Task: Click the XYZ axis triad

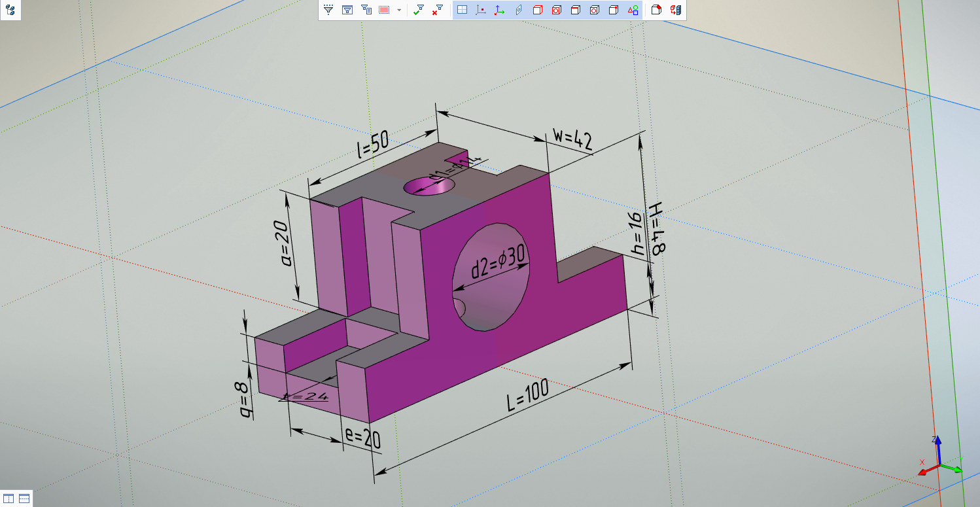Action: 939,457
